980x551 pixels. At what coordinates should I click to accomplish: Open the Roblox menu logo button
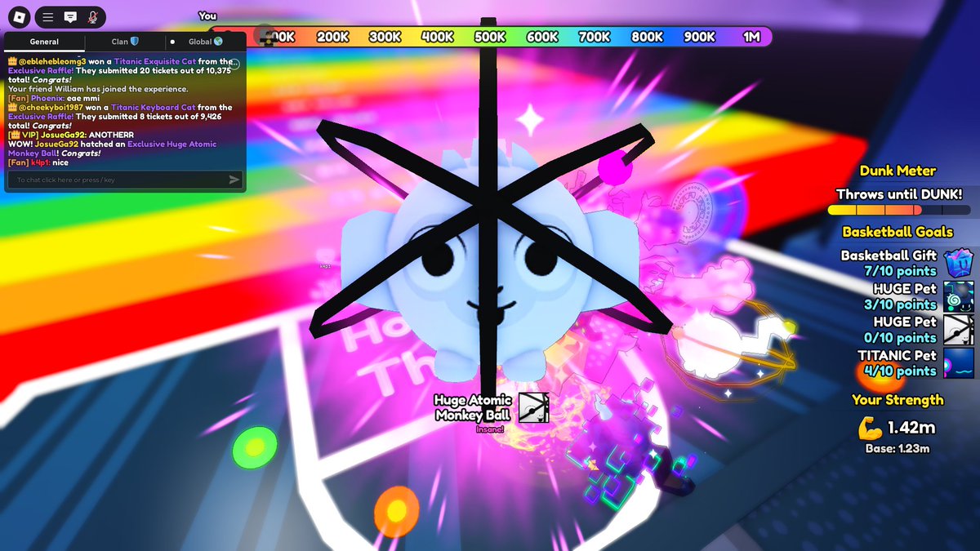tap(20, 16)
